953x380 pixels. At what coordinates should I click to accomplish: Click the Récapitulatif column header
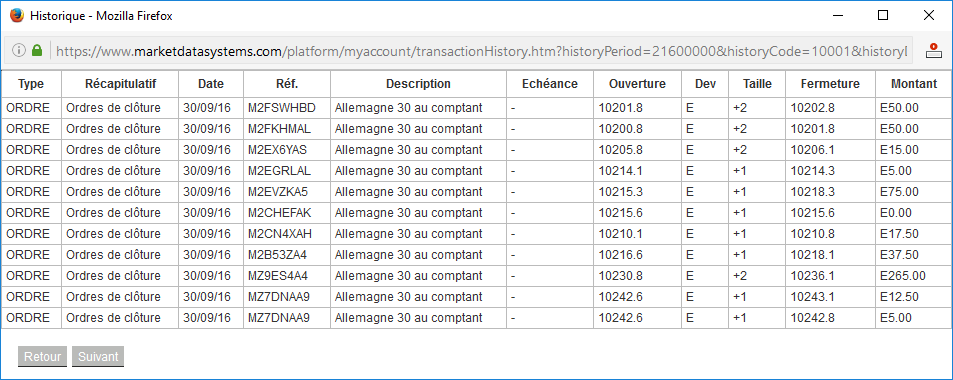[120, 84]
